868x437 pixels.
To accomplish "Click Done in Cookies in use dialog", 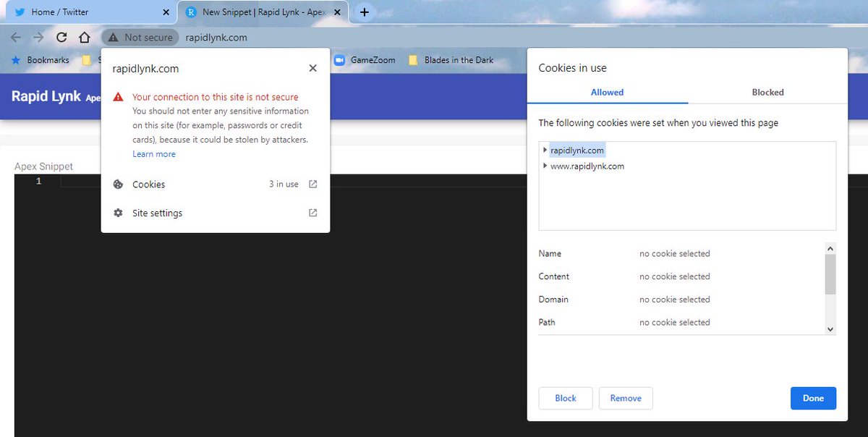I will pyautogui.click(x=813, y=399).
